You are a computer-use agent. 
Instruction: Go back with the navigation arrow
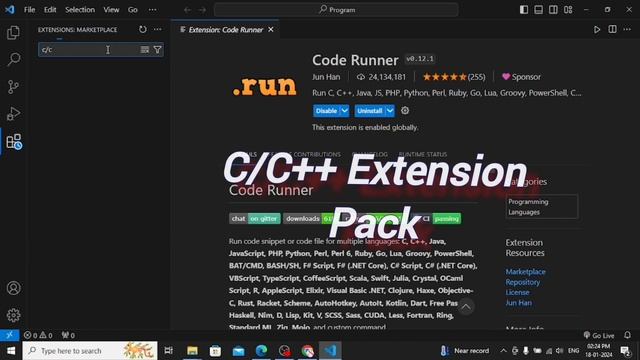click(x=187, y=10)
